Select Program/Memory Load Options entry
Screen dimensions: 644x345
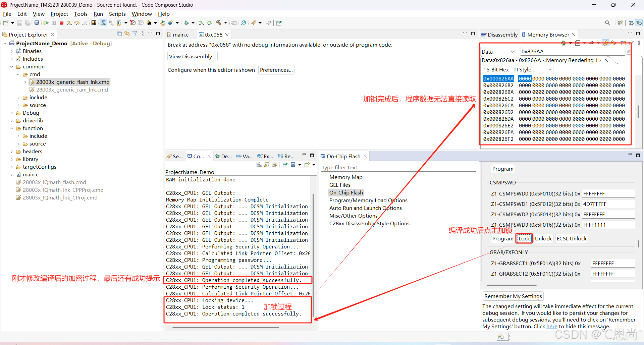[368, 200]
